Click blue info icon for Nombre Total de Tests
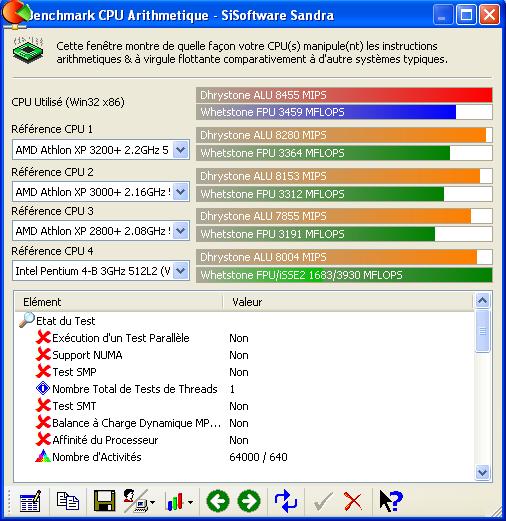This screenshot has height=521, width=506. pyautogui.click(x=43, y=388)
